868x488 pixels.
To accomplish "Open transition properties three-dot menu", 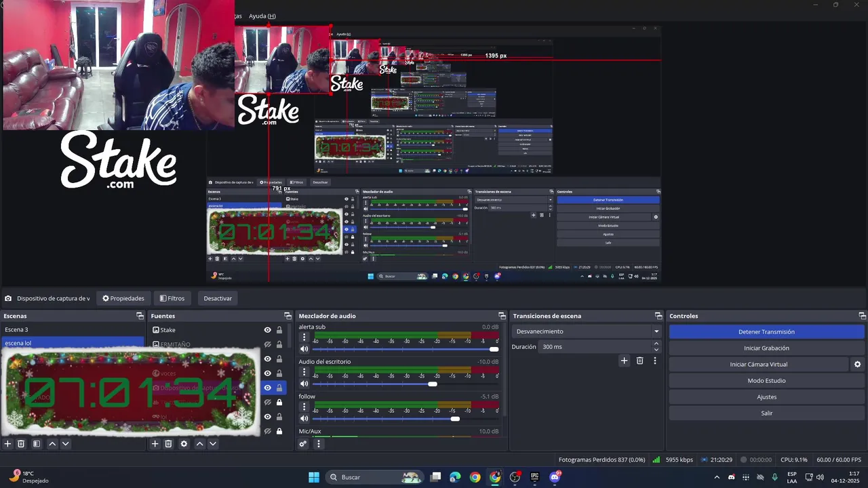I will click(x=654, y=361).
